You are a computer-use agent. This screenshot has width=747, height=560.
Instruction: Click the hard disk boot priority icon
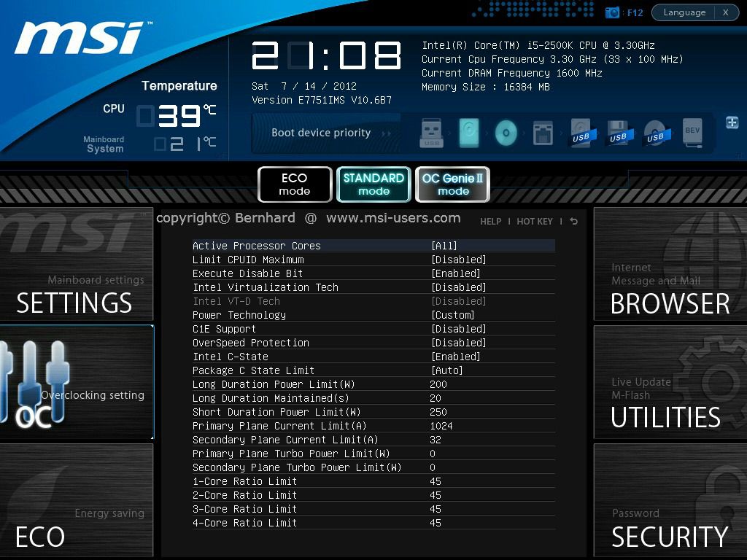[x=468, y=132]
